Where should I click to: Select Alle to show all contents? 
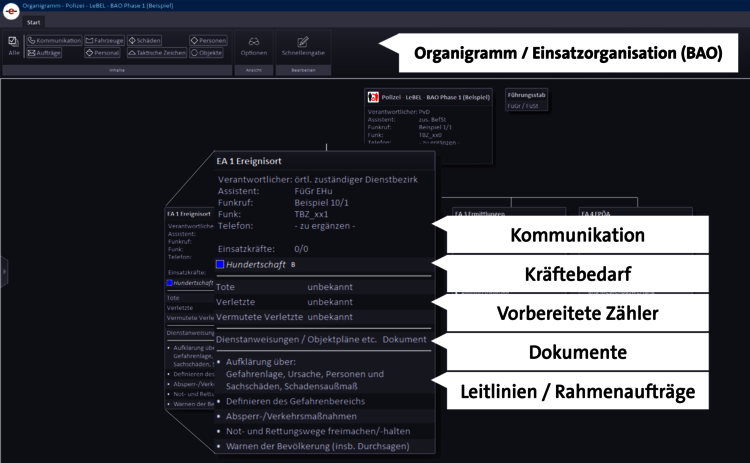[x=14, y=46]
